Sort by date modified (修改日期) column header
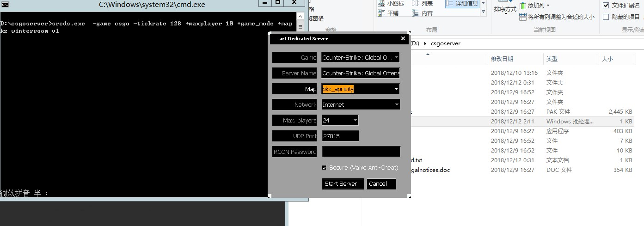The height and width of the screenshot is (226, 644). [515, 59]
